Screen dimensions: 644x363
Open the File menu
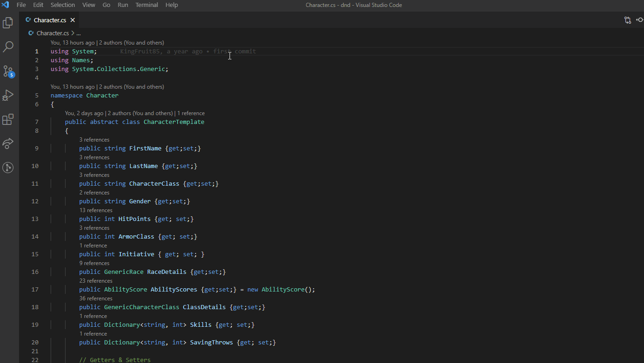tap(21, 5)
